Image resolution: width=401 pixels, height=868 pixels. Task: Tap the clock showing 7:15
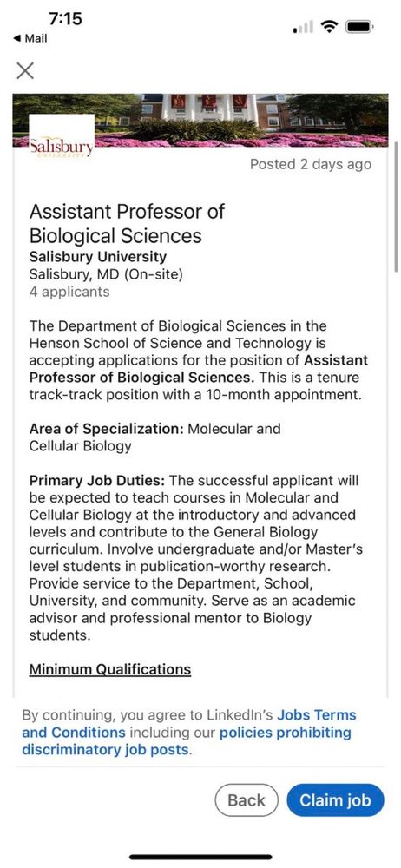(65, 19)
